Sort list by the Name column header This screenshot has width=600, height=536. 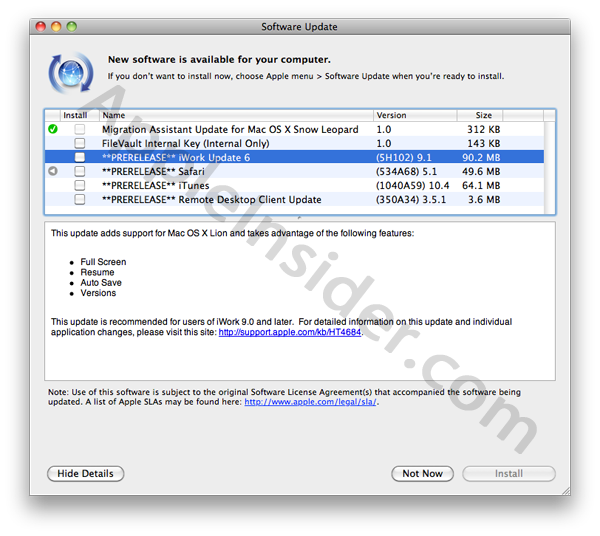click(x=236, y=115)
